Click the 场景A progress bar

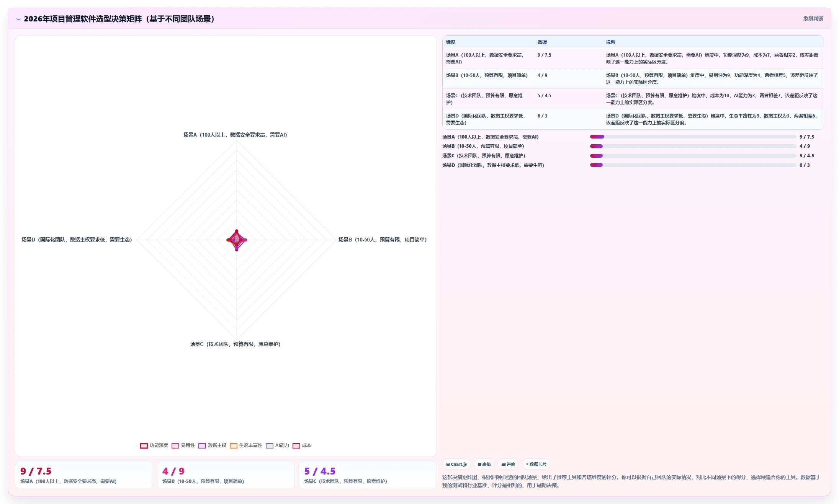[x=693, y=137]
